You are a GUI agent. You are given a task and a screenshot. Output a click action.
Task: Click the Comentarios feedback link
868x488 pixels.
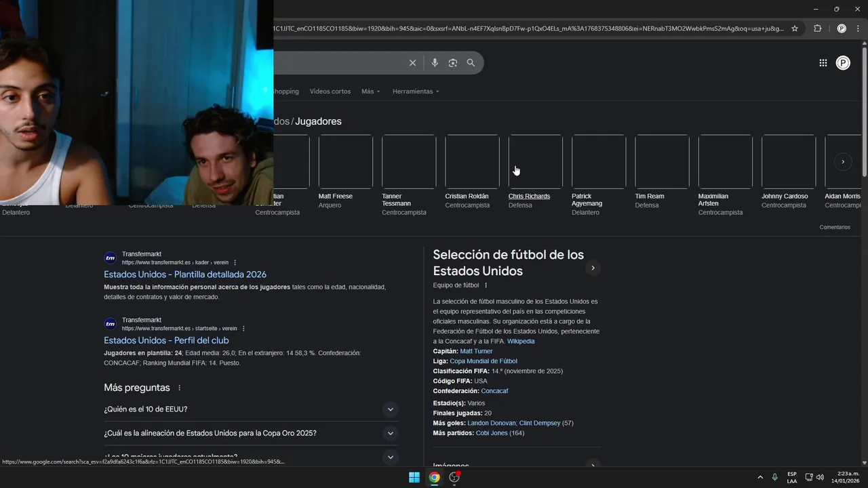coord(835,227)
